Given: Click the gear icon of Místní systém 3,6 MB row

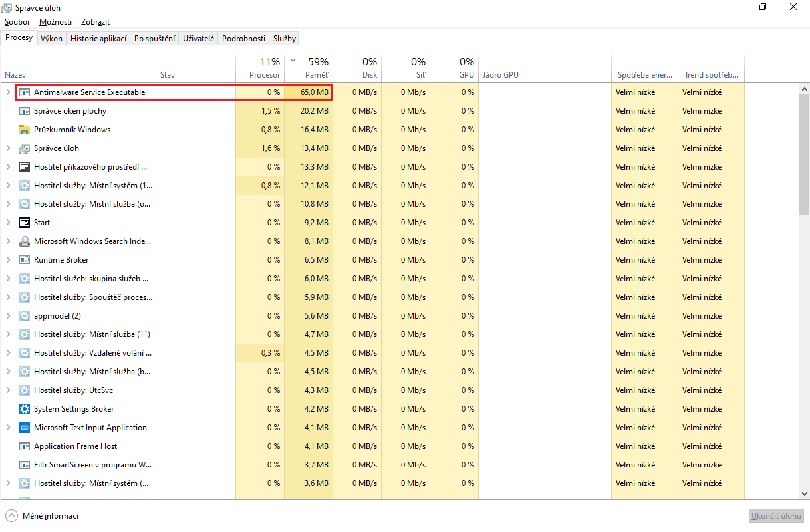Looking at the screenshot, I should [25, 483].
